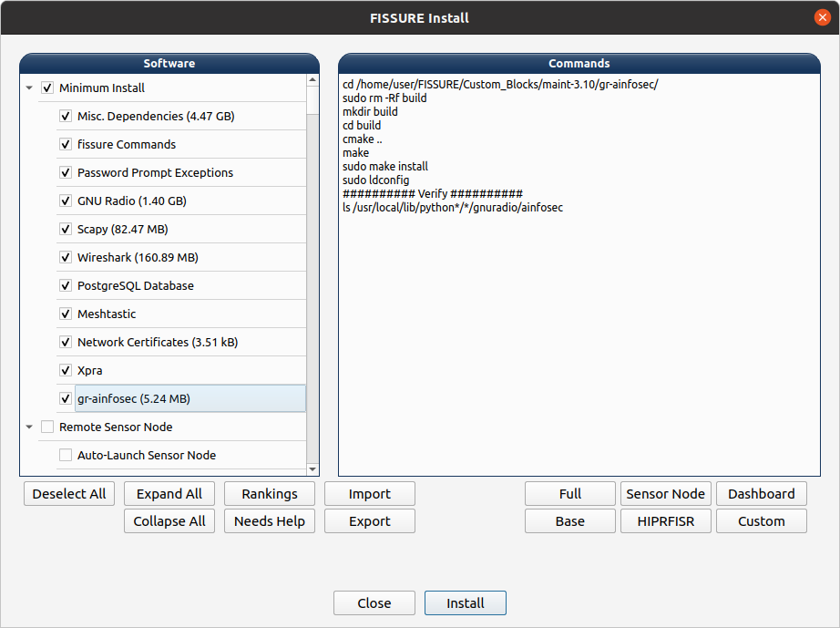
Task: Collapse the Minimum Install tree group
Action: (x=29, y=88)
